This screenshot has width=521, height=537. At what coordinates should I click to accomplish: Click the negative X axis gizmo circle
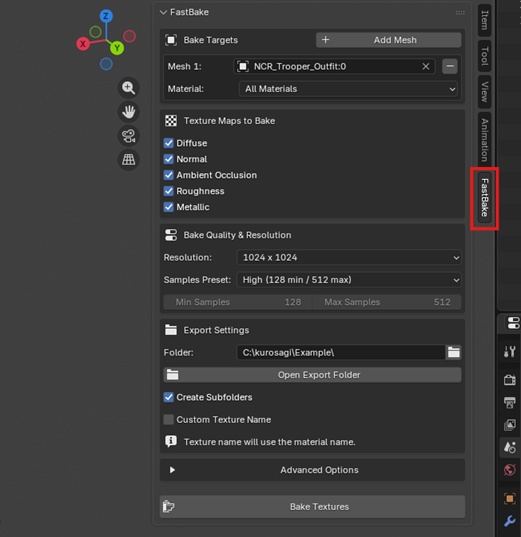pyautogui.click(x=129, y=36)
